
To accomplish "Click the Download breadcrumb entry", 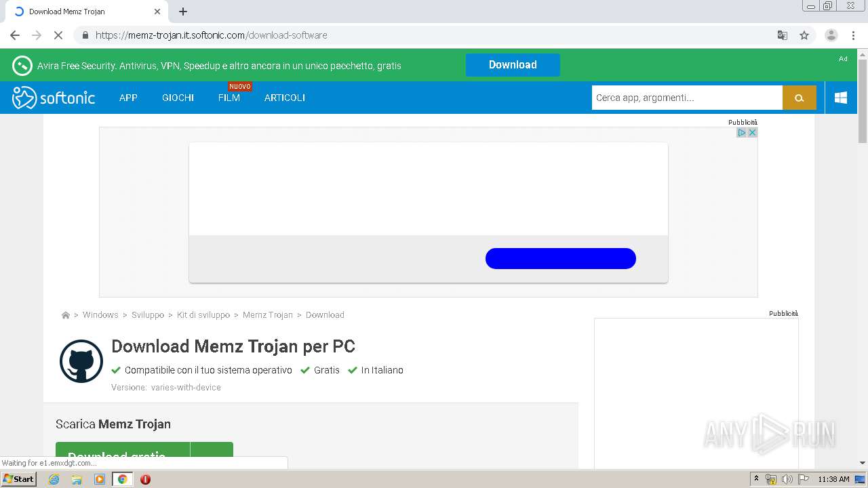I will [x=325, y=315].
